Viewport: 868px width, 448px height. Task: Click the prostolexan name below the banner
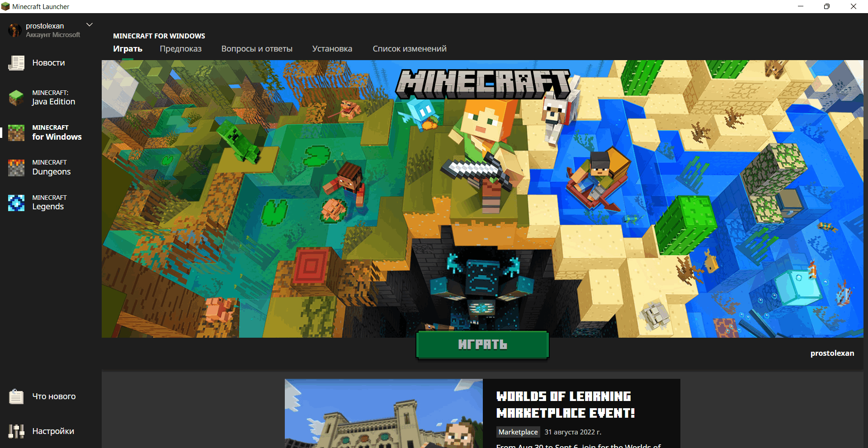(832, 354)
